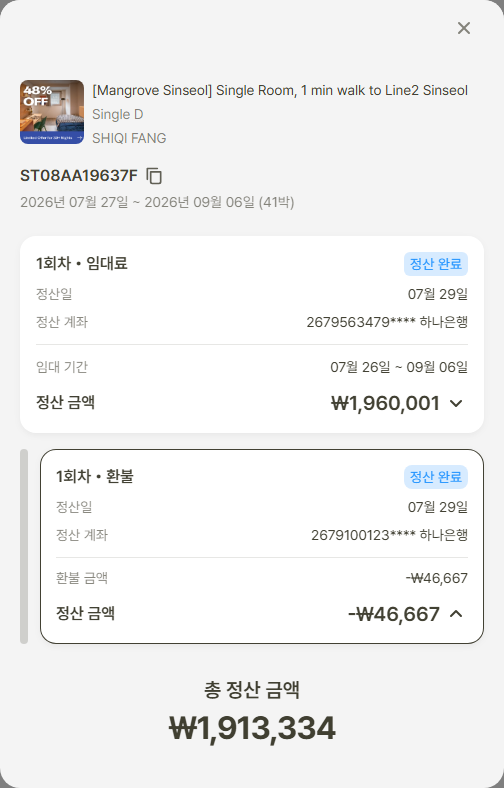Close the settlement details dialog
Image resolution: width=504 pixels, height=788 pixels.
(x=464, y=28)
